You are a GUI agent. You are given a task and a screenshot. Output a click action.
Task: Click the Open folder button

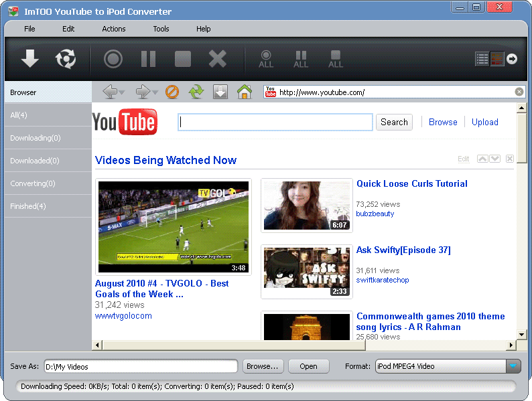pyautogui.click(x=308, y=366)
